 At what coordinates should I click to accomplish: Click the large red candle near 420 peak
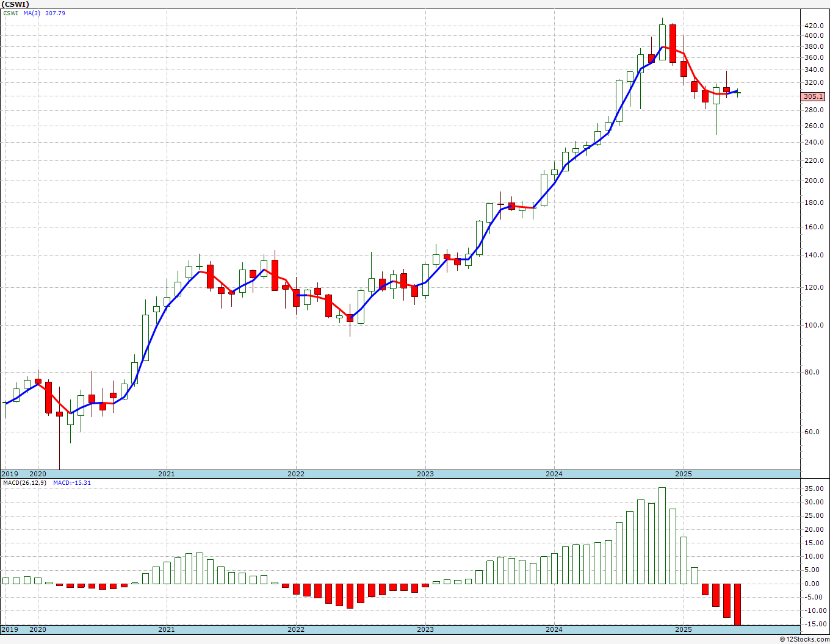tap(673, 43)
